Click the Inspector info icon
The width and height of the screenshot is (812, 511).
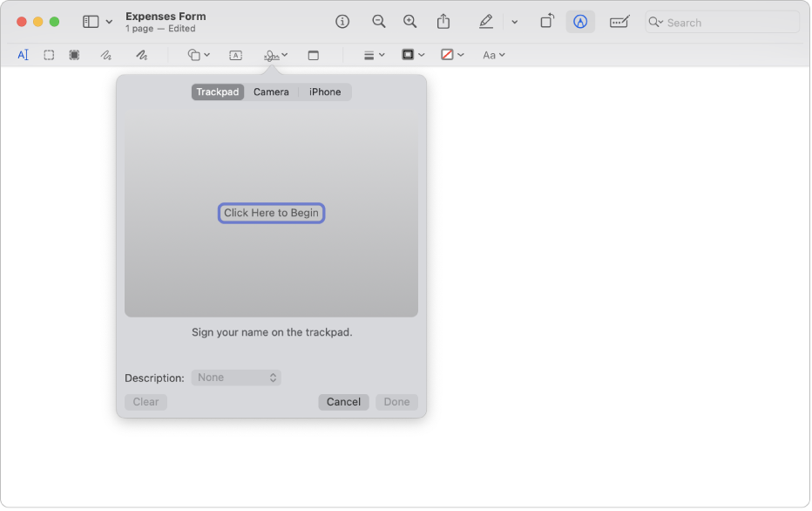[342, 22]
